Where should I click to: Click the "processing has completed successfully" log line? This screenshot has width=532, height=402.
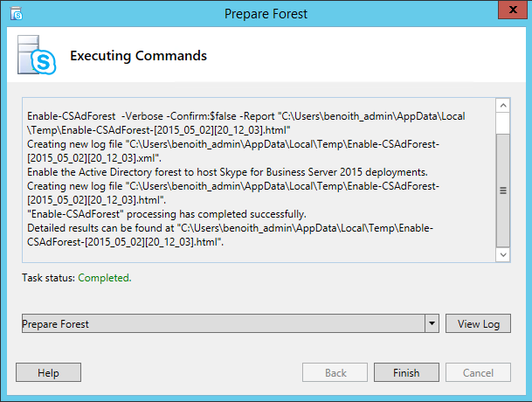166,213
